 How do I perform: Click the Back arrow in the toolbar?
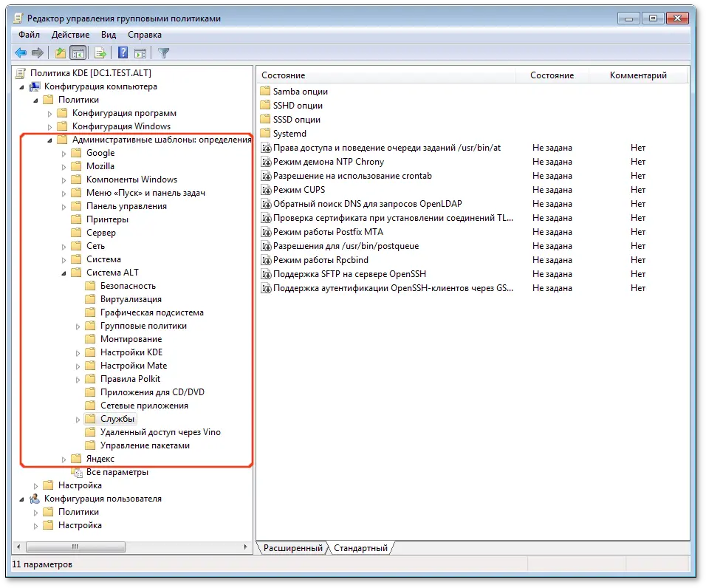click(x=21, y=52)
